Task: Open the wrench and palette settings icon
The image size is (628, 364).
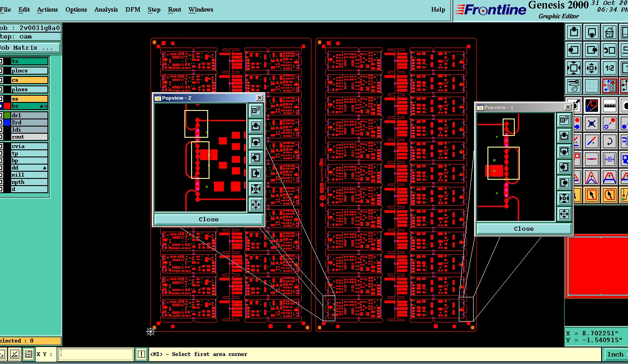Action: pos(574,85)
